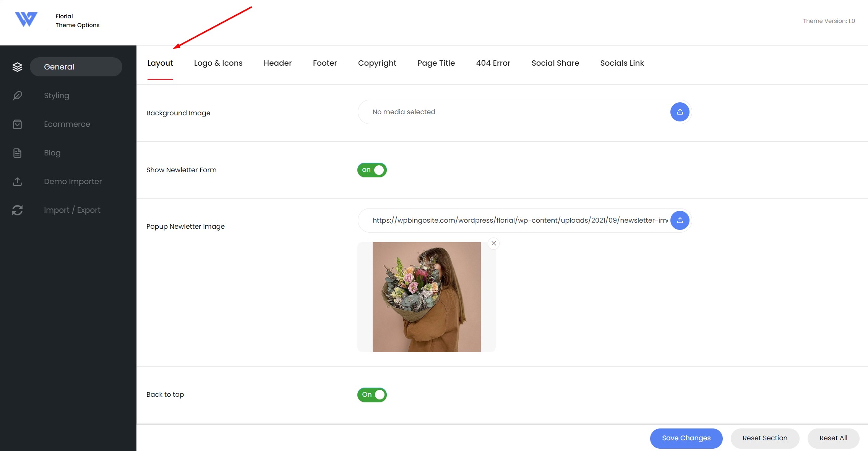
Task: Click upload button for Popup Newletter Image
Action: [x=680, y=220]
